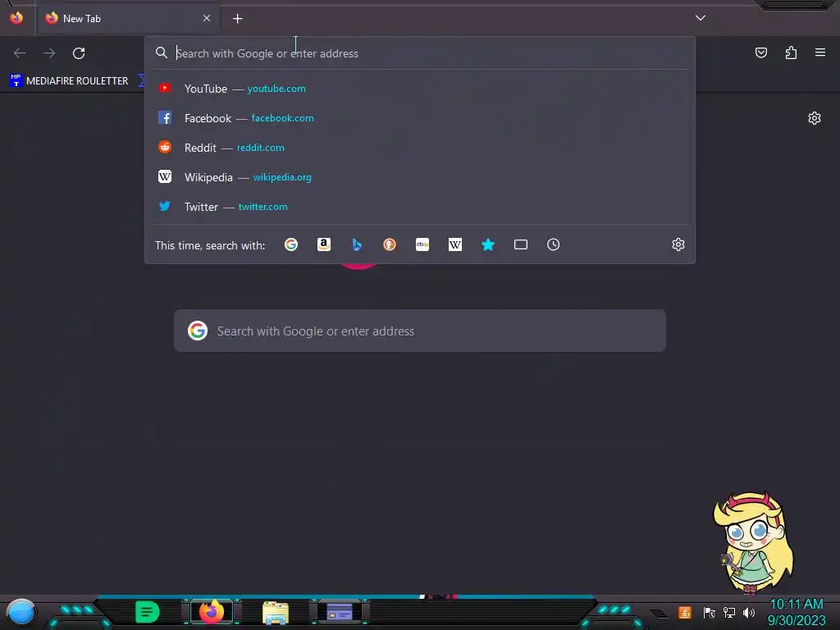Open the purple window app on taskbar
840x630 pixels.
pyautogui.click(x=340, y=612)
